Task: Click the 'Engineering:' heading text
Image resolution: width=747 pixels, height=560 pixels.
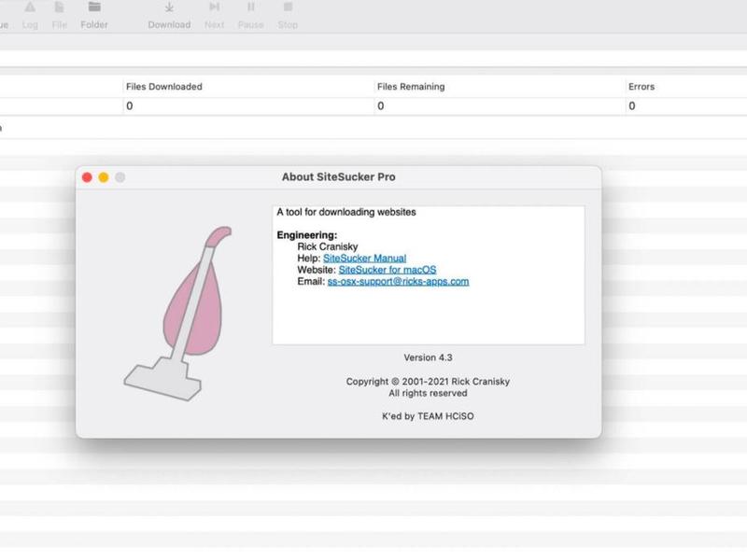Action: click(307, 235)
